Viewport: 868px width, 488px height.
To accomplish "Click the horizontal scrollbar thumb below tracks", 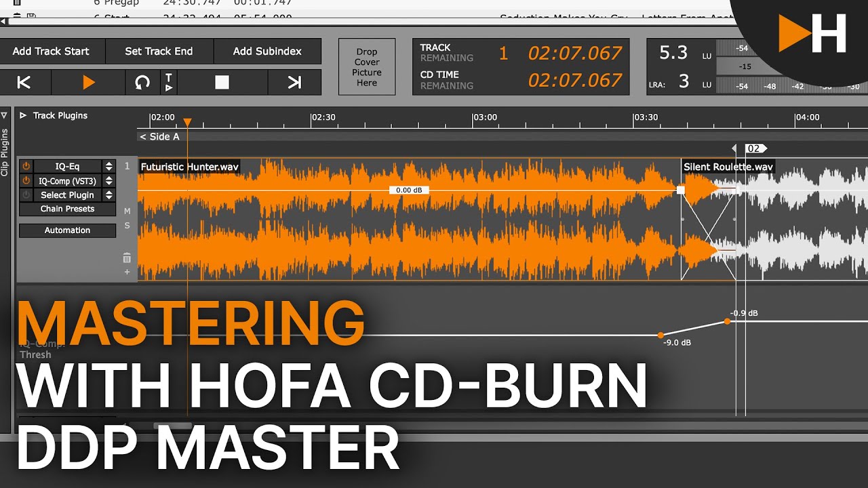I will (x=172, y=426).
